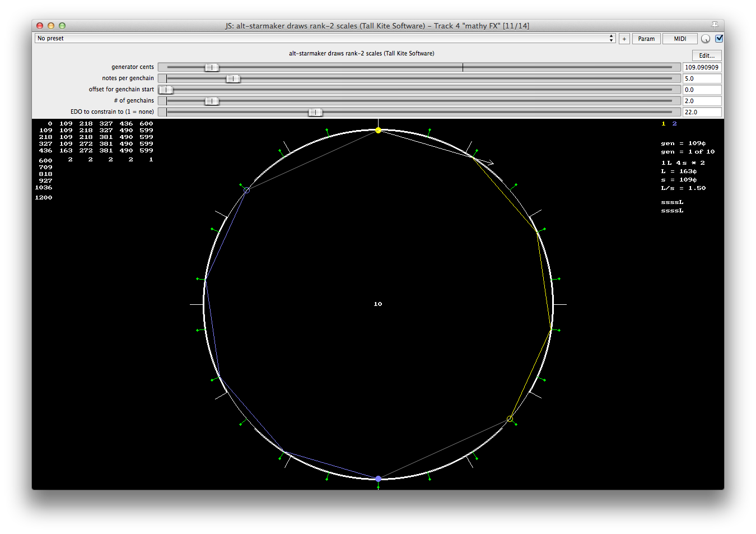Viewport: 756px width, 534px height.
Task: Click the hollow yellow node on the circle
Action: point(510,419)
